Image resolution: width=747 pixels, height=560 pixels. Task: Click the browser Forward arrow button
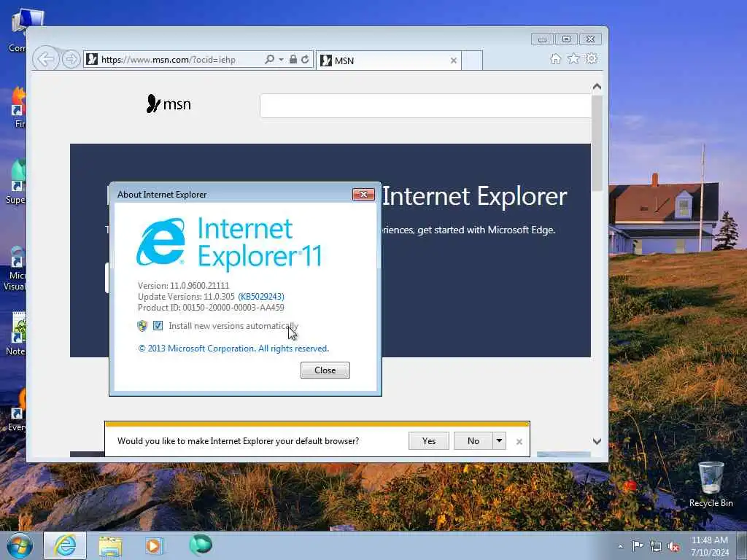71,60
